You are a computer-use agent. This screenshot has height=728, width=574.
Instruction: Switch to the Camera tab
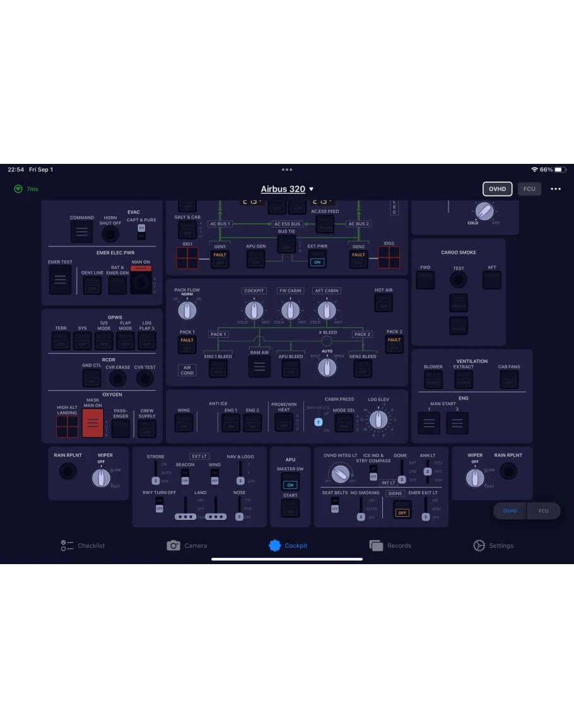(x=187, y=546)
